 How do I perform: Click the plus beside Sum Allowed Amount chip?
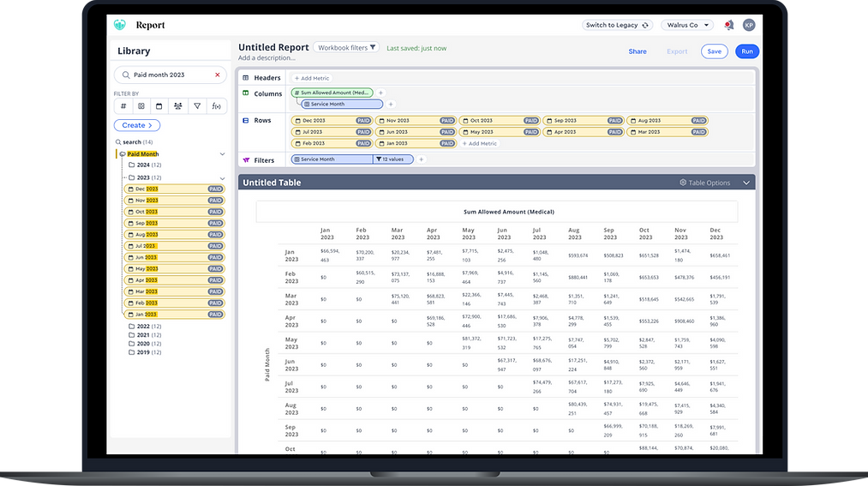pos(380,93)
